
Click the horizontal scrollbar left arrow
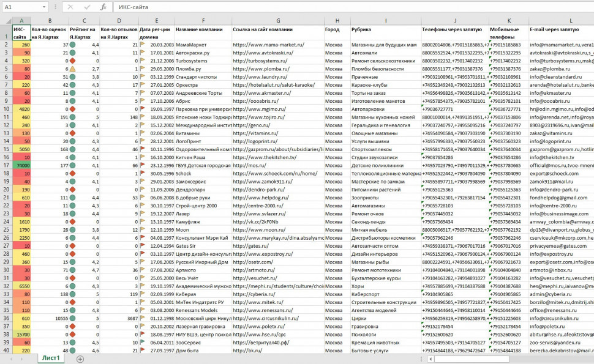430,358
